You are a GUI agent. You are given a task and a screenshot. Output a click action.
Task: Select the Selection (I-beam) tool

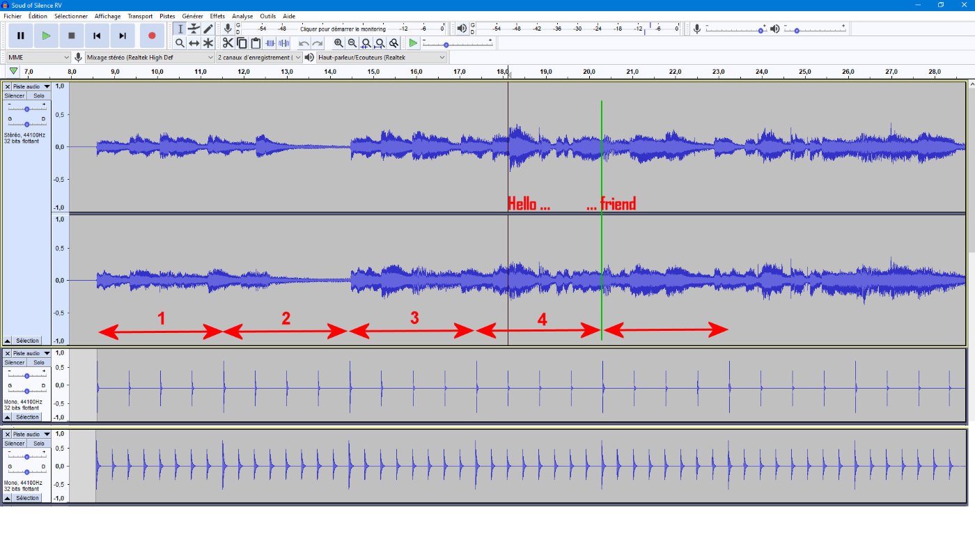(x=180, y=29)
